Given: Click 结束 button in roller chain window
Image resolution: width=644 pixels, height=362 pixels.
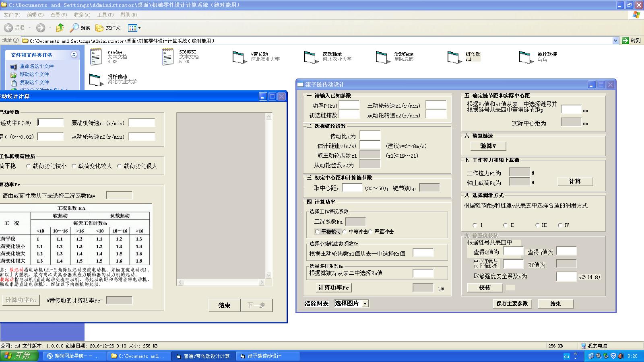Looking at the screenshot, I should tap(556, 304).
